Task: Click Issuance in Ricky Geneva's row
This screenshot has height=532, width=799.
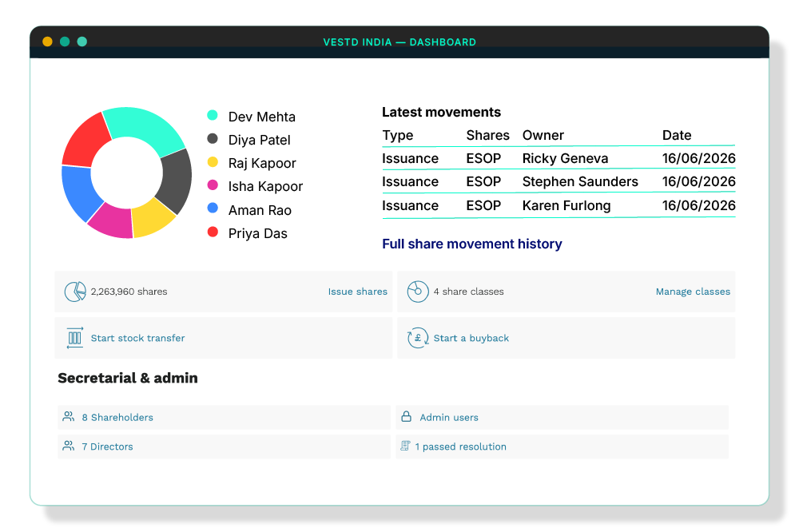Action: [410, 158]
